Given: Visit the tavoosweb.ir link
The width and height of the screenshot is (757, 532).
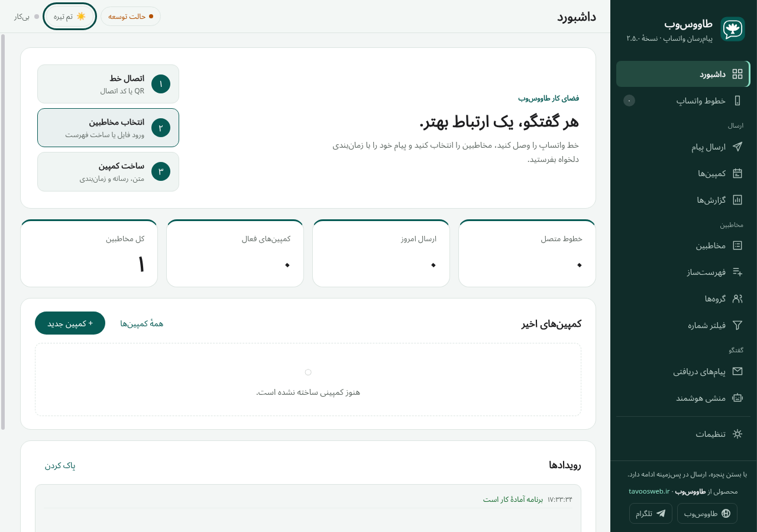Looking at the screenshot, I should pos(649,491).
